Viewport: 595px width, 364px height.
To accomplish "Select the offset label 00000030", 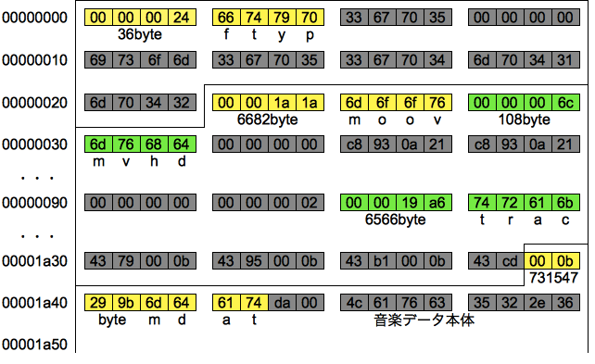I will click(35, 144).
